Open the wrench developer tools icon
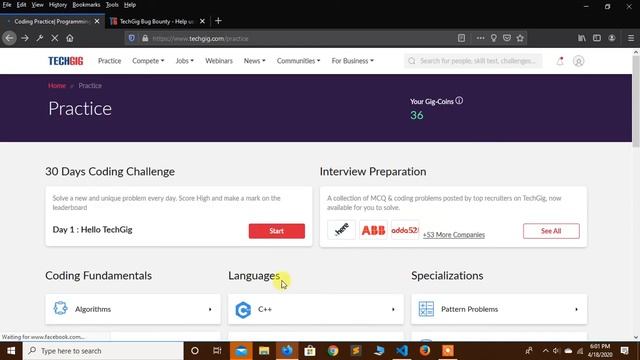Viewport: 640px width, 360px height. point(40,38)
